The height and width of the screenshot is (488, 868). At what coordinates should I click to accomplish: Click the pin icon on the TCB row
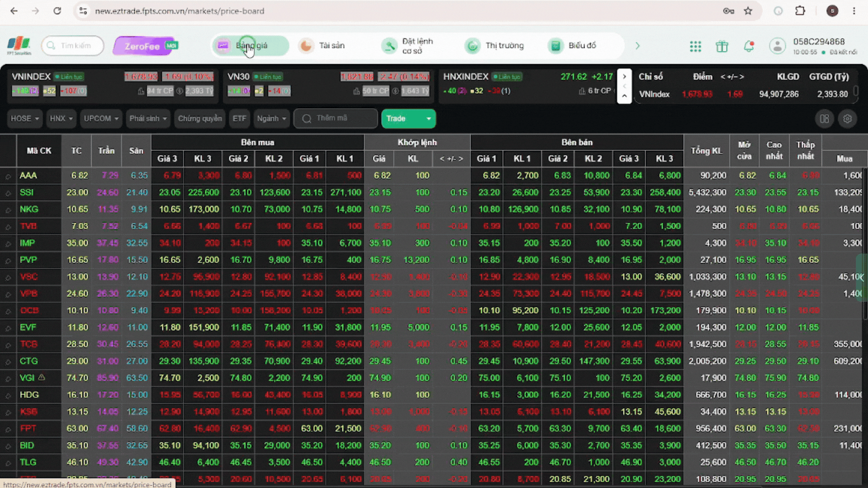coord(8,345)
